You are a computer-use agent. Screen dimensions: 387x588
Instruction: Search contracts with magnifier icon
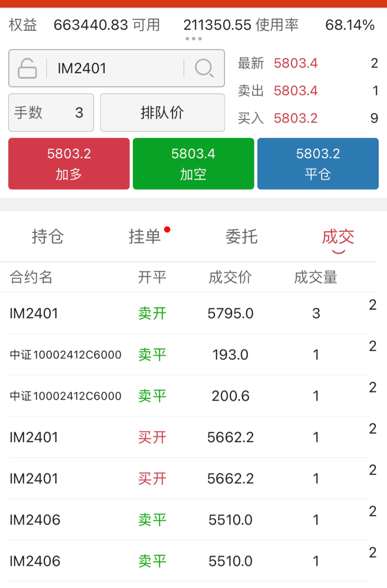click(x=204, y=68)
